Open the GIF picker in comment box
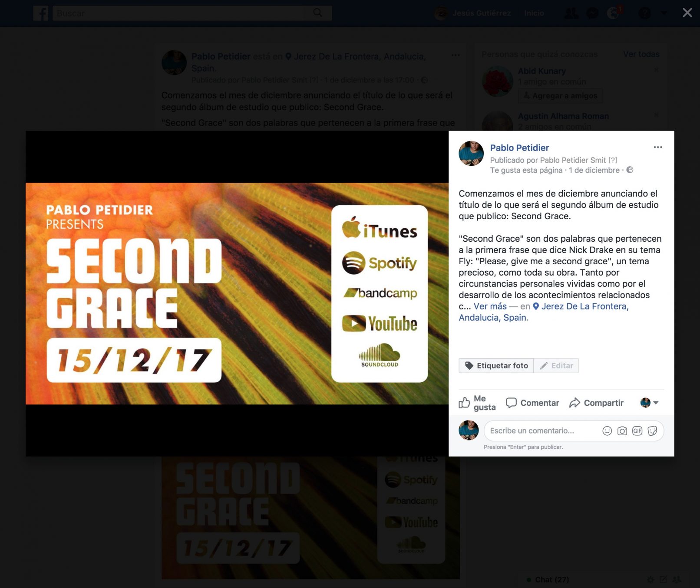 (637, 430)
